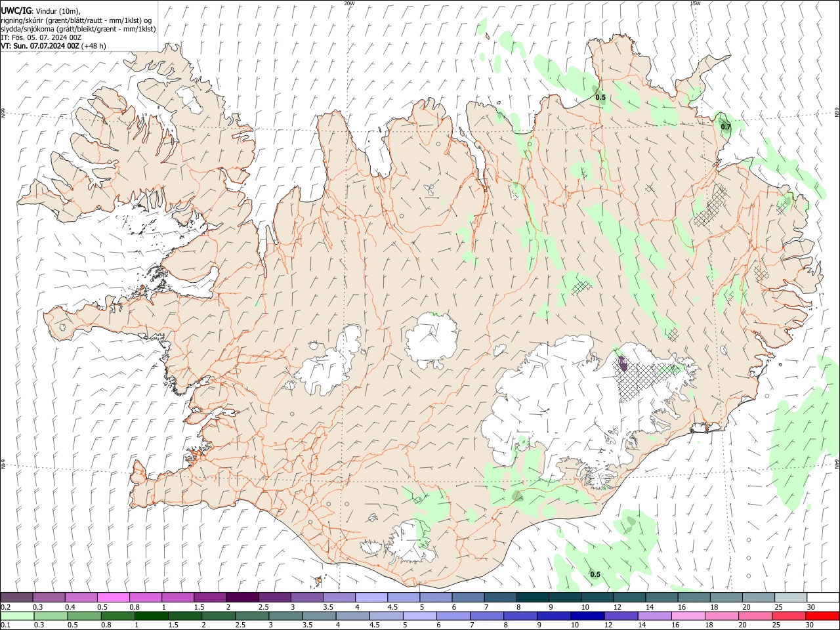Click the bright pink 0.5 swatch in snow scale
The height and width of the screenshot is (630, 840).
pos(113,597)
